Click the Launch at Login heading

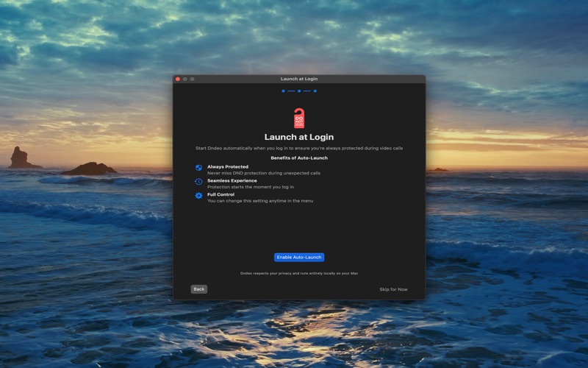pyautogui.click(x=299, y=137)
